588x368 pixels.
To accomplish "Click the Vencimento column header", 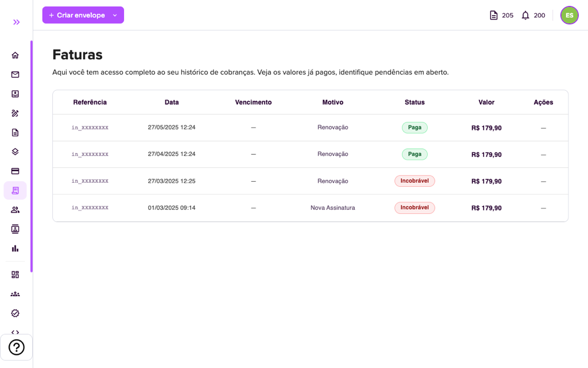I will (253, 102).
